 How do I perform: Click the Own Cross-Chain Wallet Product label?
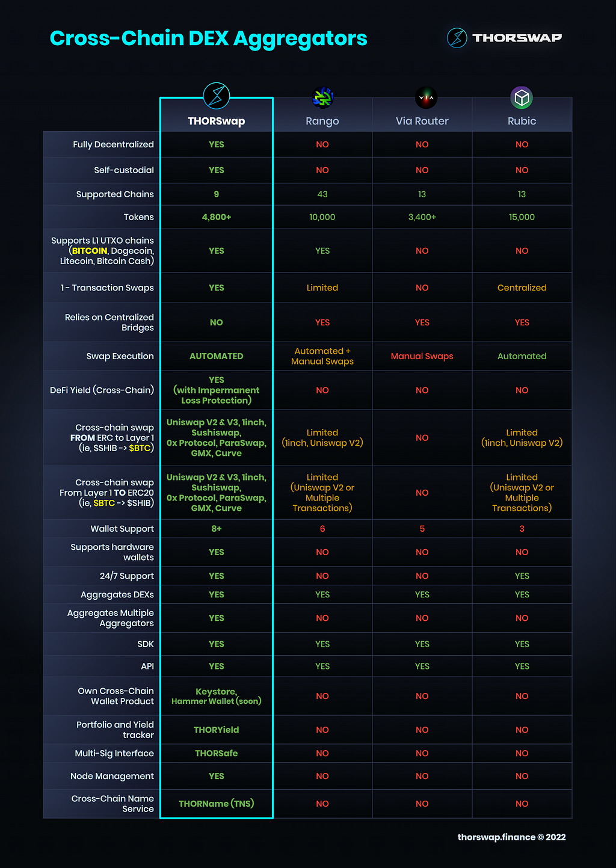pyautogui.click(x=115, y=696)
